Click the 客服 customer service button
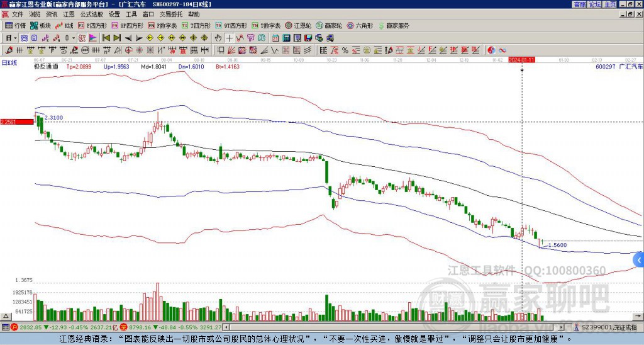The width and height of the screenshot is (644, 345). pyautogui.click(x=580, y=4)
